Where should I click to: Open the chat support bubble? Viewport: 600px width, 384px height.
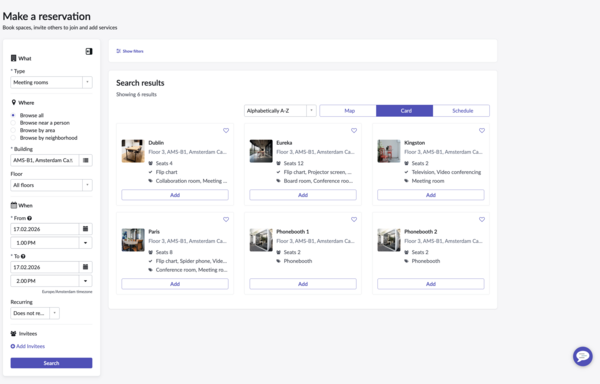(x=583, y=356)
